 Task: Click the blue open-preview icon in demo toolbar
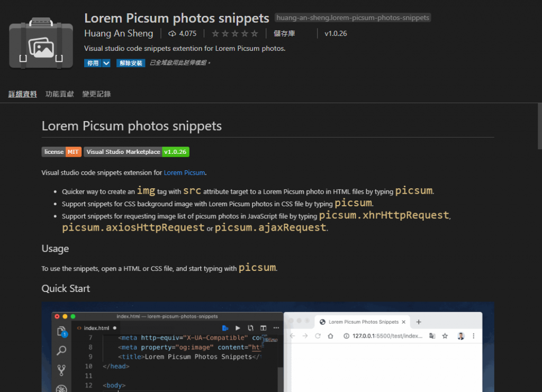coord(225,328)
